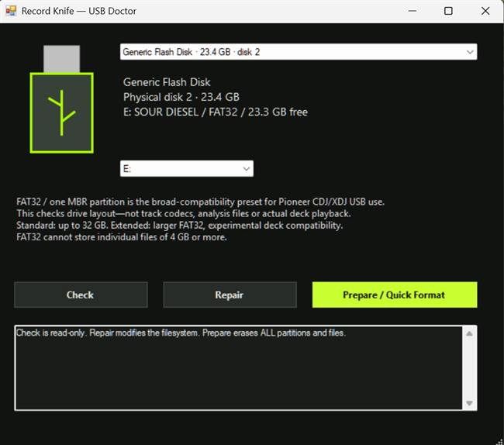Click the Record Knife app icon in title bar
Image resolution: width=504 pixels, height=445 pixels.
(11, 11)
